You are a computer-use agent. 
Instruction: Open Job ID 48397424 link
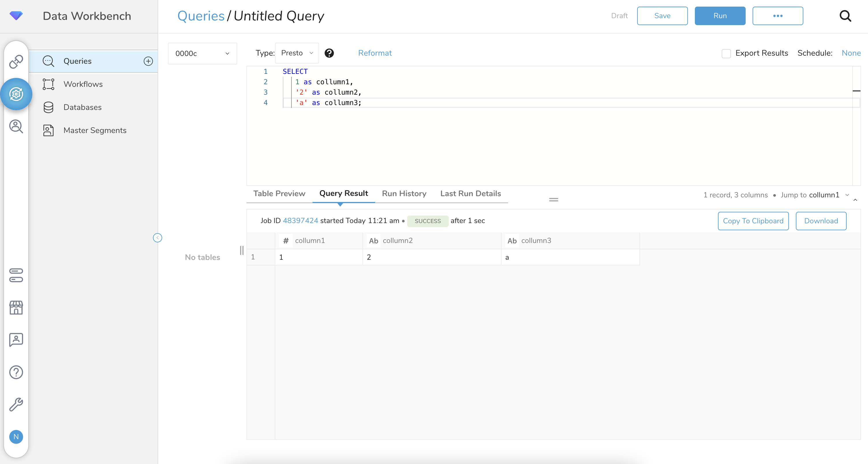coord(300,221)
